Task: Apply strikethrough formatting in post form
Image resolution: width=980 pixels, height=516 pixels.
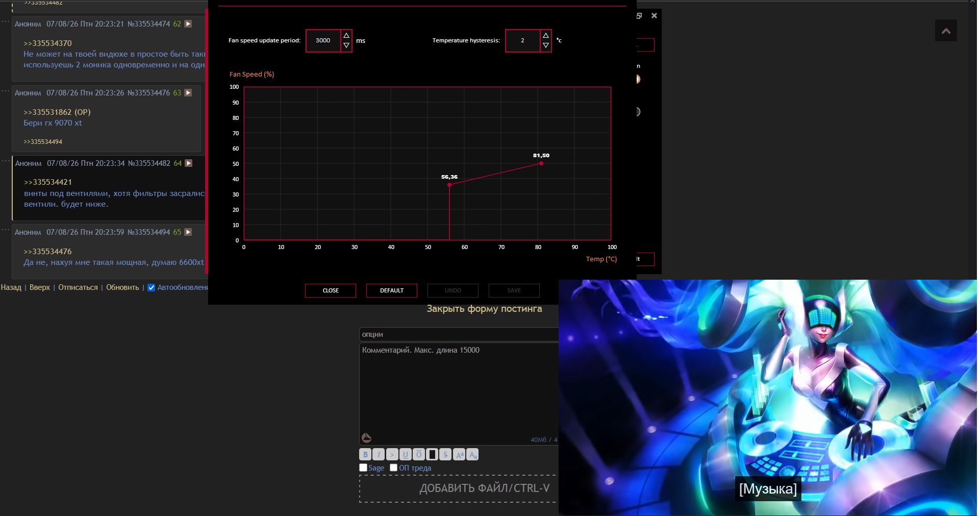Action: (445, 454)
